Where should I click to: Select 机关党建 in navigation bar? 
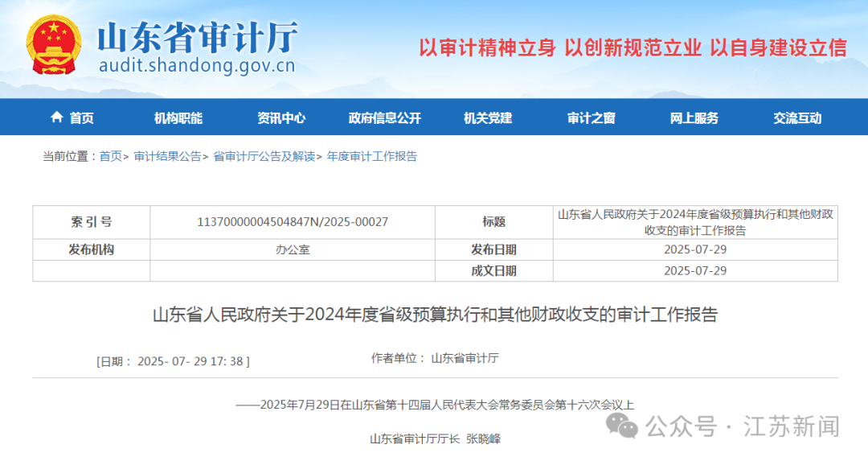(x=488, y=118)
